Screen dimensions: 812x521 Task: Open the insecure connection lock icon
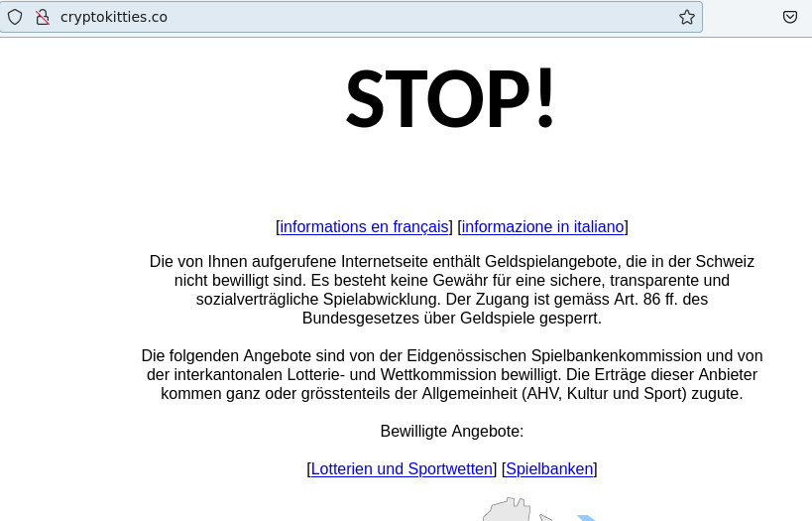[43, 17]
